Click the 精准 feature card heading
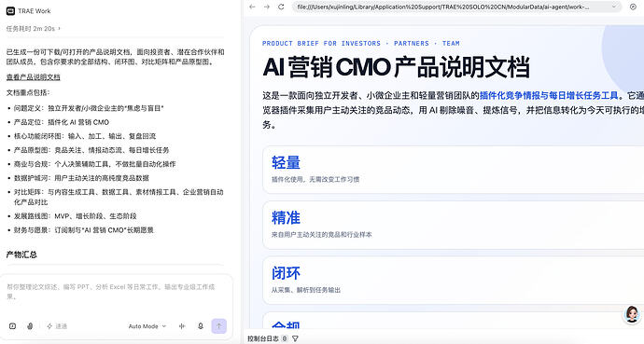Viewport: 644px width, 344px height. pos(286,218)
